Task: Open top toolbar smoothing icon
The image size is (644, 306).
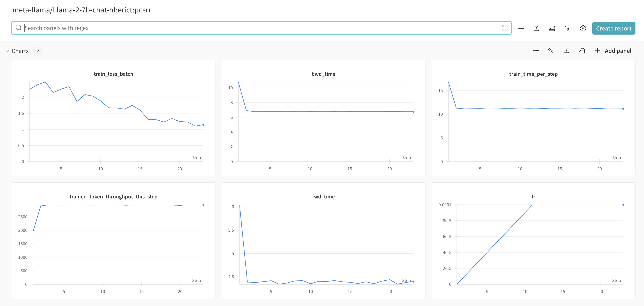Action: click(552, 29)
